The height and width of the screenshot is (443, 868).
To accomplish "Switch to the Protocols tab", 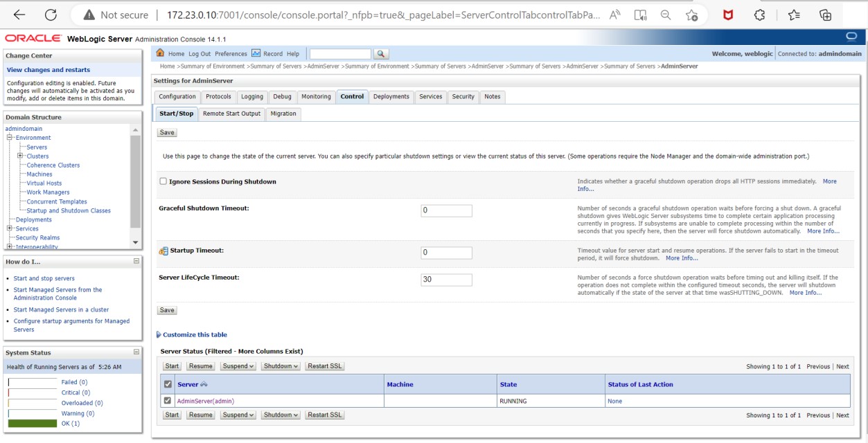I will tap(218, 96).
